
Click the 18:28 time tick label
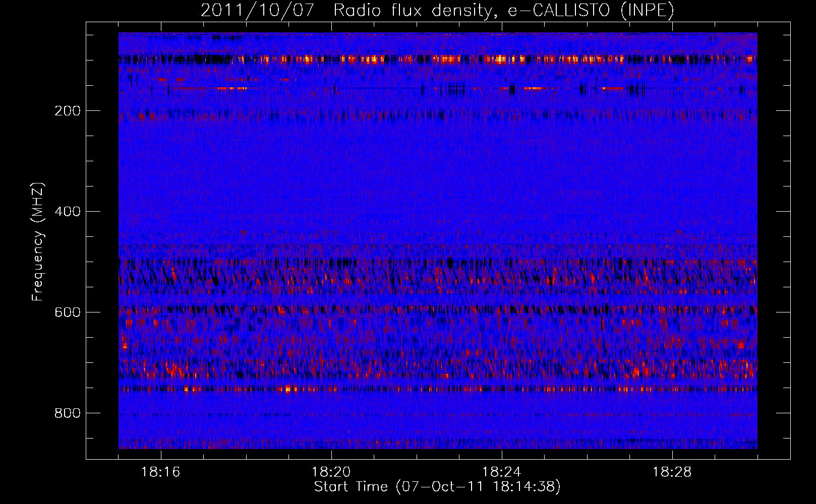coord(672,472)
